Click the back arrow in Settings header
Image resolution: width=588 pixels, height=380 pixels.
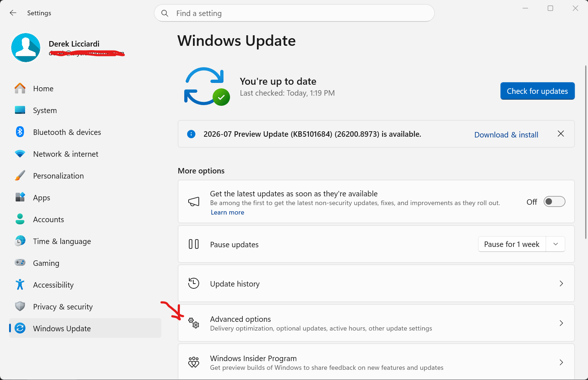click(13, 13)
